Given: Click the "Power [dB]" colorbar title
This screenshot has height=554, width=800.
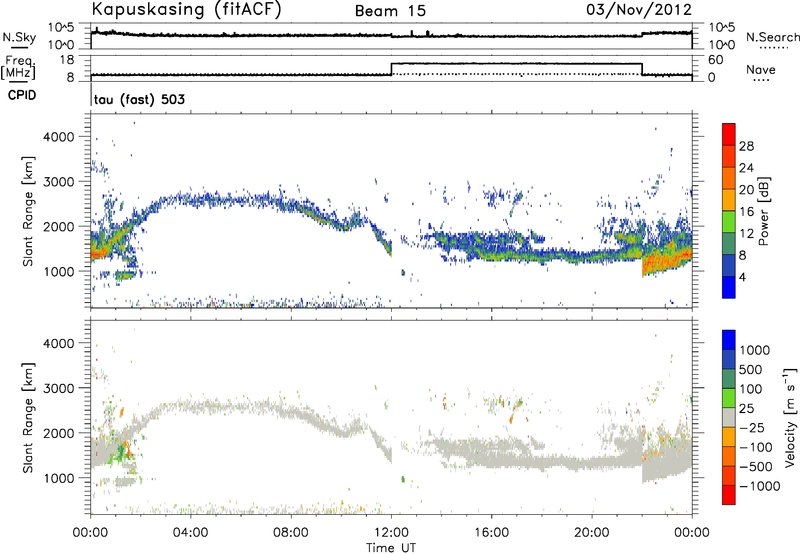Looking at the screenshot, I should point(763,211).
